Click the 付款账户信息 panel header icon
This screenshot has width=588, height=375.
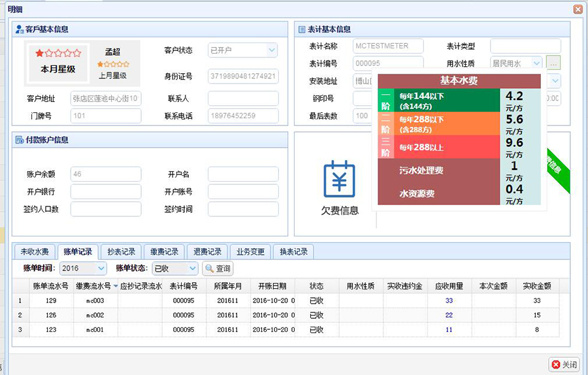(x=20, y=140)
